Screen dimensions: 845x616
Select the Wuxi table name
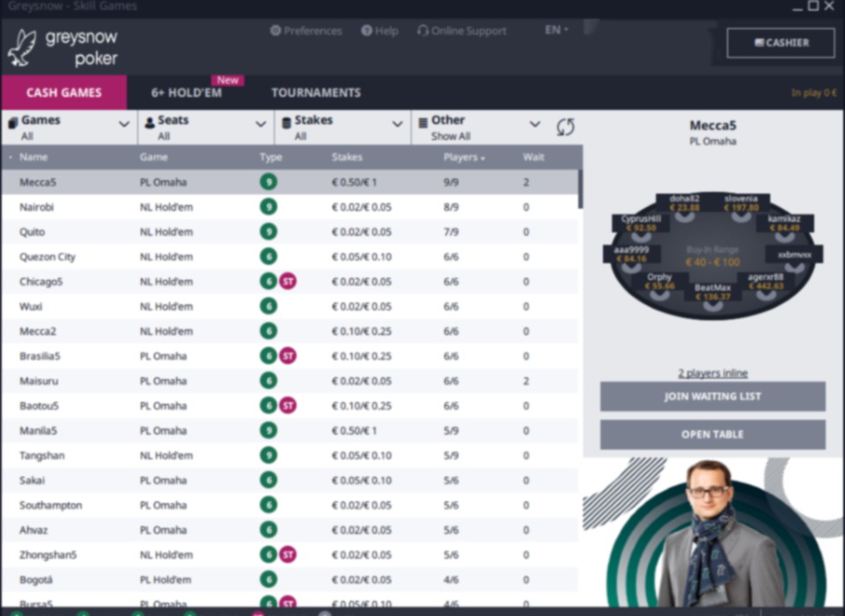(x=31, y=306)
